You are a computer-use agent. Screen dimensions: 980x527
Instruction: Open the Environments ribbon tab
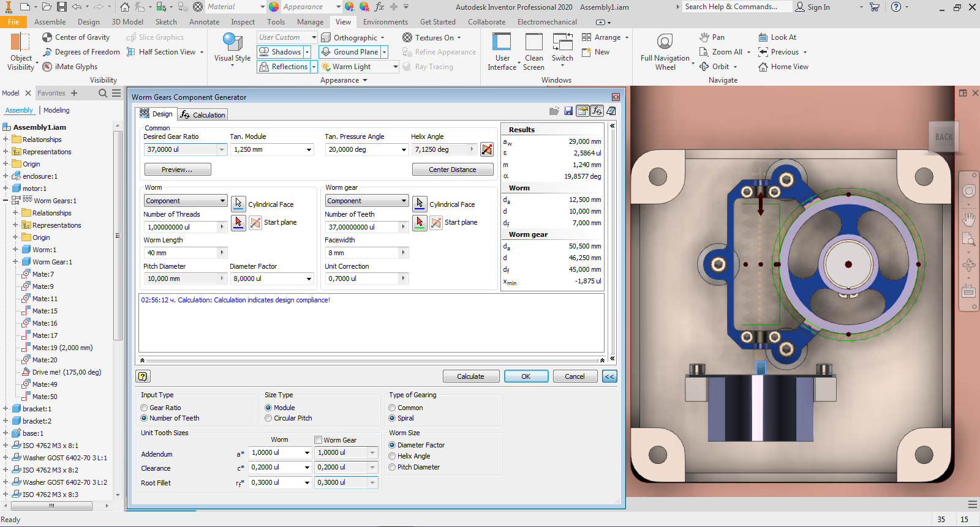385,22
